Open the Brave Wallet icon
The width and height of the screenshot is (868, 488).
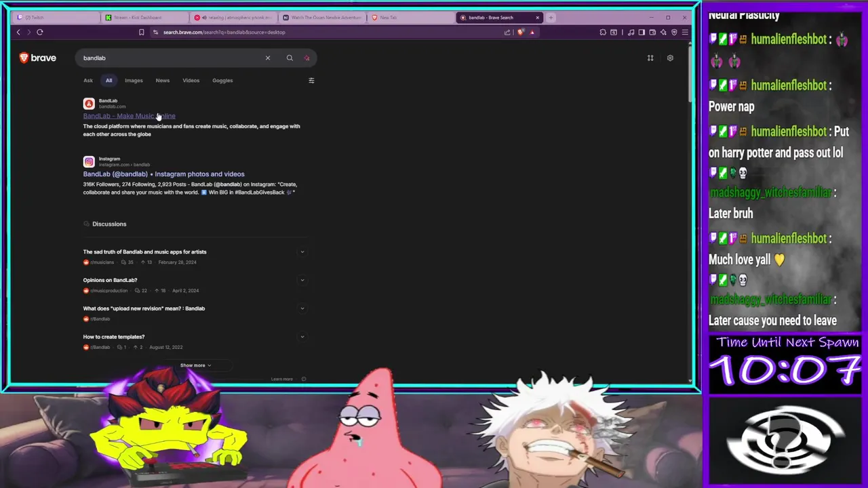(x=652, y=32)
